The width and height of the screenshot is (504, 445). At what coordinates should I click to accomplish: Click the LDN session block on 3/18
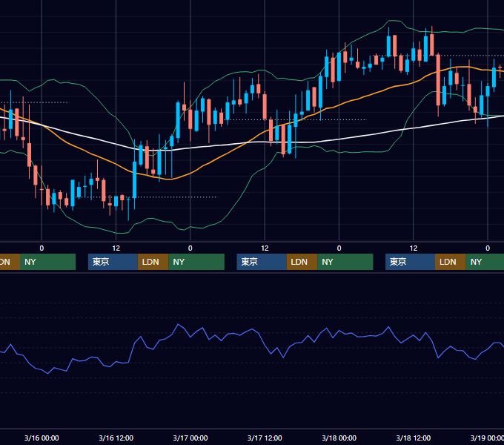451,262
